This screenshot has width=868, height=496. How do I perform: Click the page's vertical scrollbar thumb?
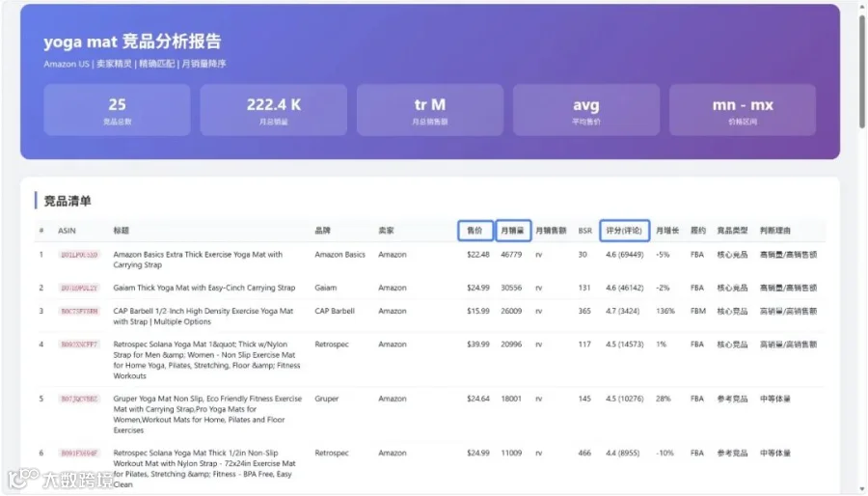862,72
